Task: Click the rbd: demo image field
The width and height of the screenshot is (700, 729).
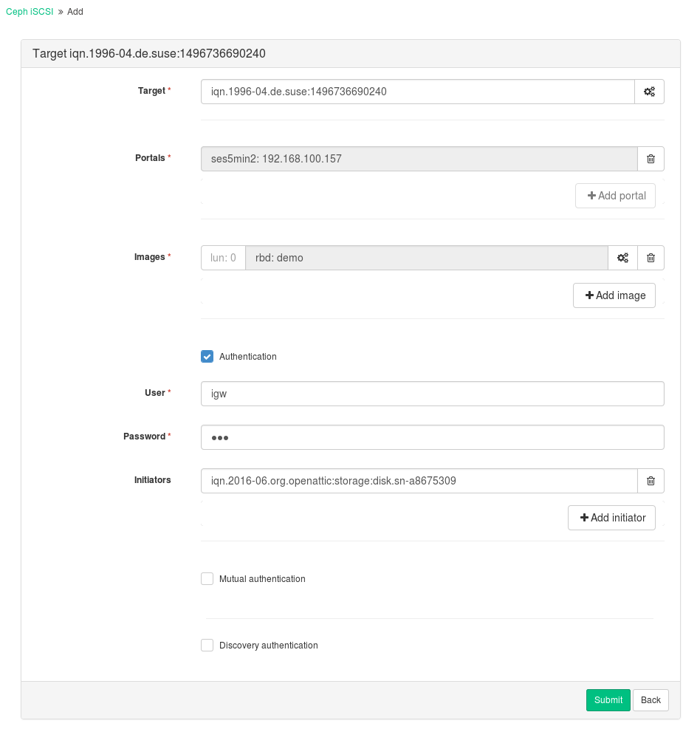Action: pos(426,258)
